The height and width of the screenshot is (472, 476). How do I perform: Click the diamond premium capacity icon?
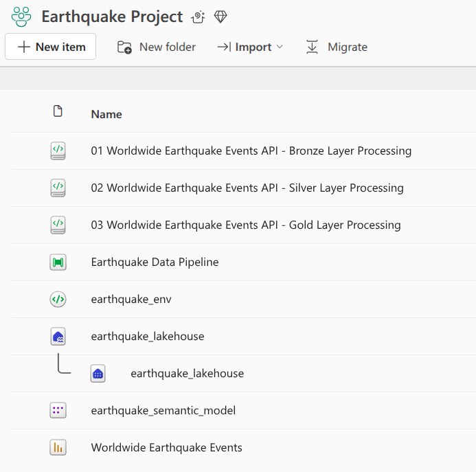(220, 16)
